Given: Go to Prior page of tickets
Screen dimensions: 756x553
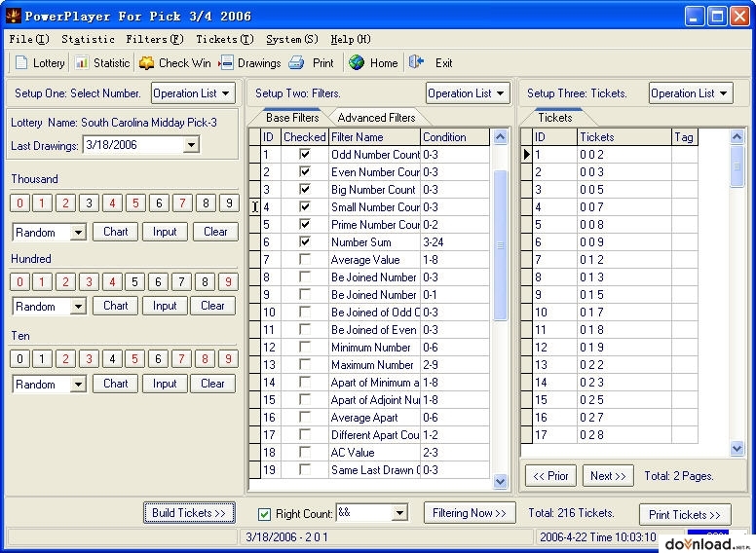Looking at the screenshot, I should pos(550,476).
